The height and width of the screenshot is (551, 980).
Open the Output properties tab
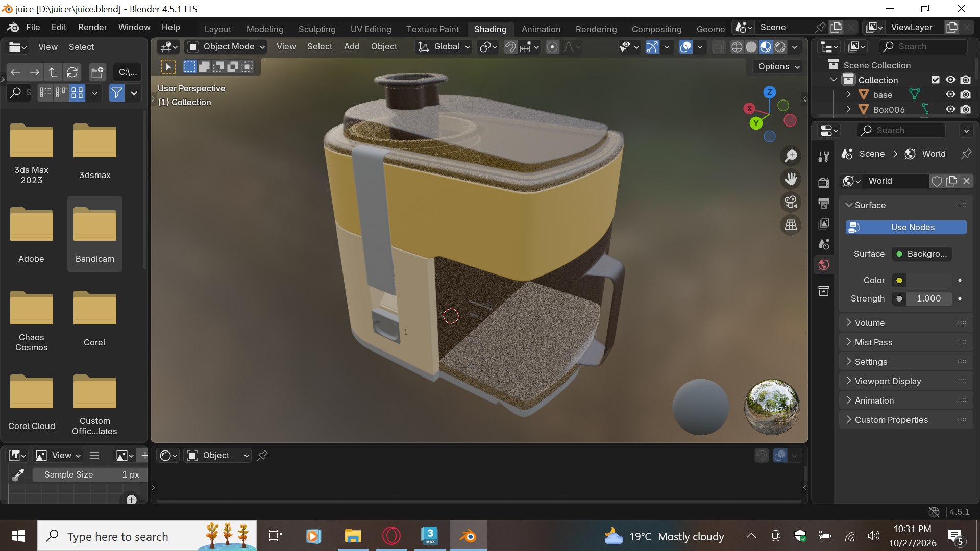823,204
